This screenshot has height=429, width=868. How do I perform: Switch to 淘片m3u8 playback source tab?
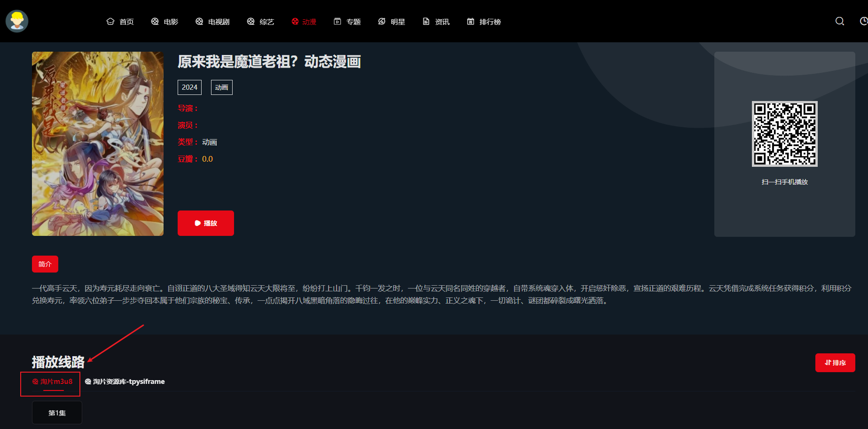[x=53, y=382]
